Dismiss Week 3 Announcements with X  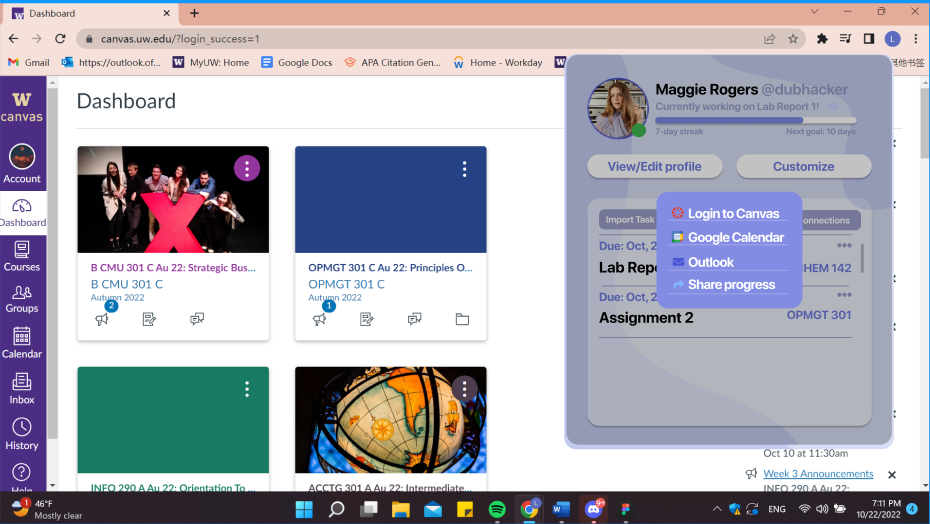891,475
